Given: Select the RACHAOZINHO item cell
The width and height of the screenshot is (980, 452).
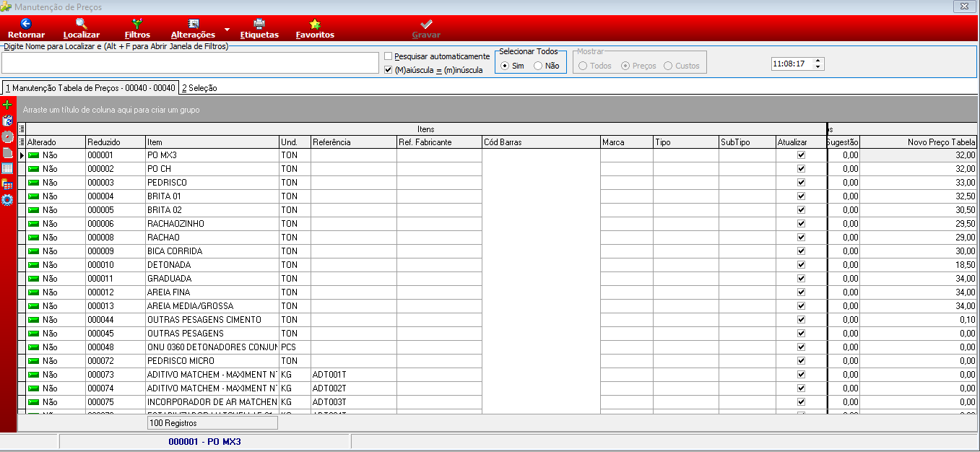Looking at the screenshot, I should pyautogui.click(x=212, y=224).
